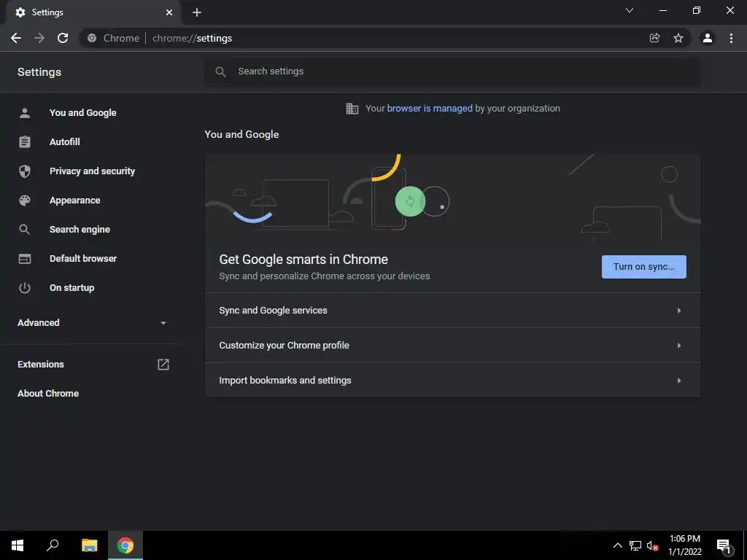Viewport: 747px width, 560px height.
Task: Open Appearance settings
Action: pyautogui.click(x=75, y=201)
